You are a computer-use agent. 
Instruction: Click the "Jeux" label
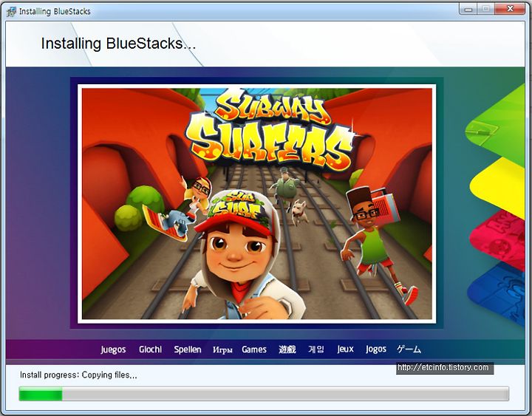click(345, 349)
